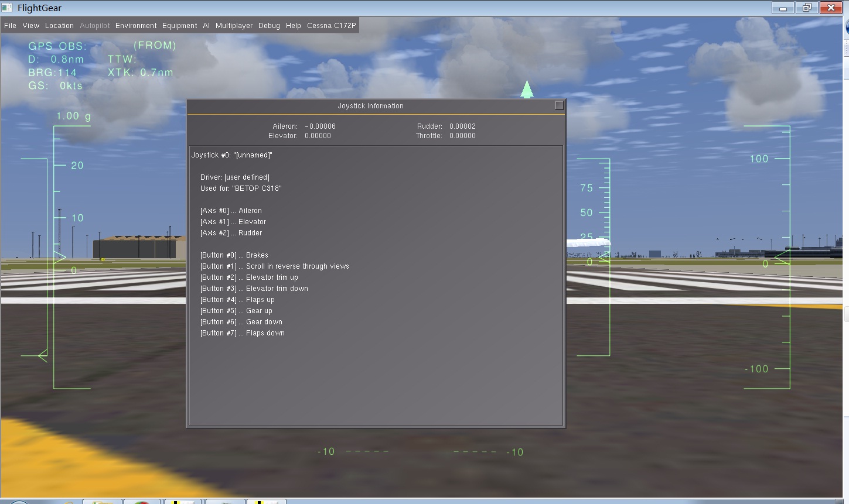Select the 'Elevator trim up' row
Image resolution: width=849 pixels, height=504 pixels.
249,277
